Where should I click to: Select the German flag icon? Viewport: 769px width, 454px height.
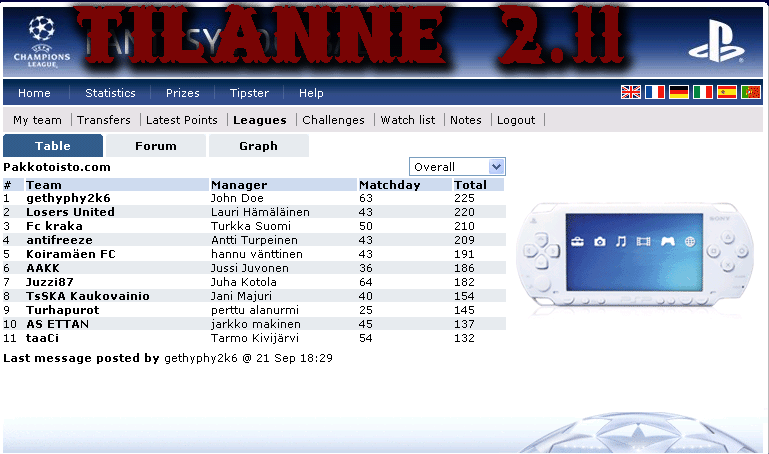[x=679, y=92]
